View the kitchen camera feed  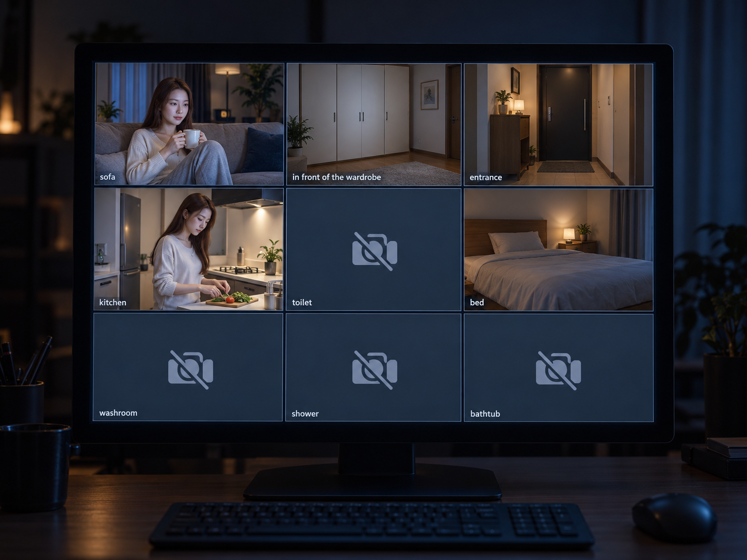pyautogui.click(x=189, y=249)
